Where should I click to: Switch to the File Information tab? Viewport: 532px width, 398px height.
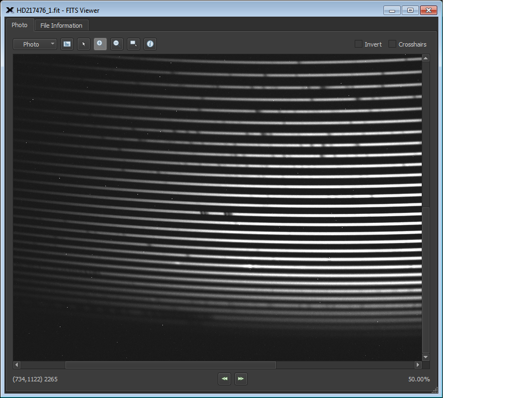pyautogui.click(x=62, y=25)
